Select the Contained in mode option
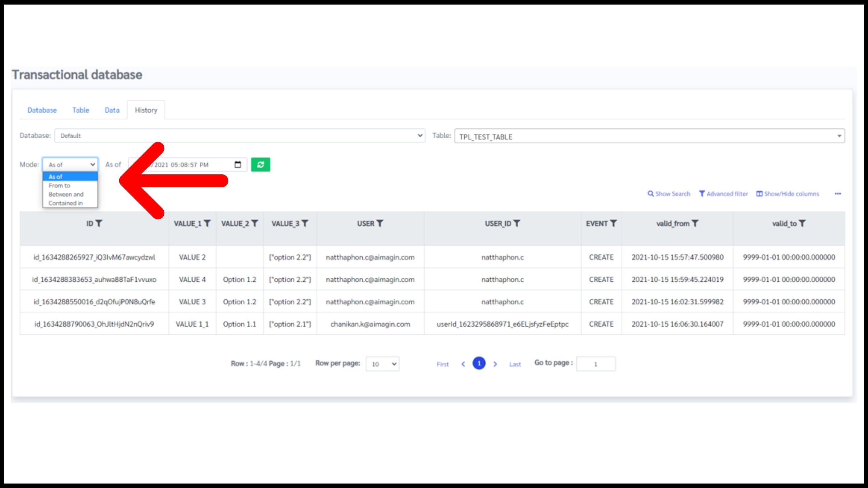The width and height of the screenshot is (868, 488). coord(70,203)
